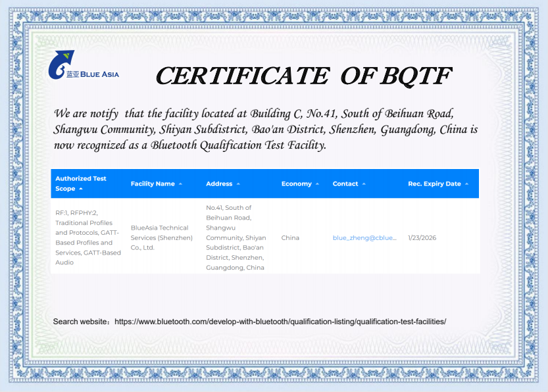Select the Rec. Expiry Date header
This screenshot has height=392, width=548.
point(434,184)
